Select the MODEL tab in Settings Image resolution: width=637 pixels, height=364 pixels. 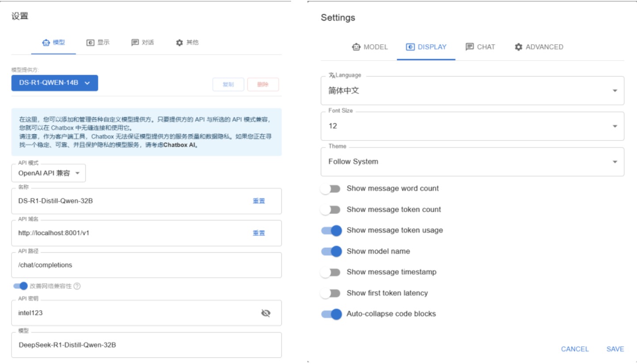(370, 47)
